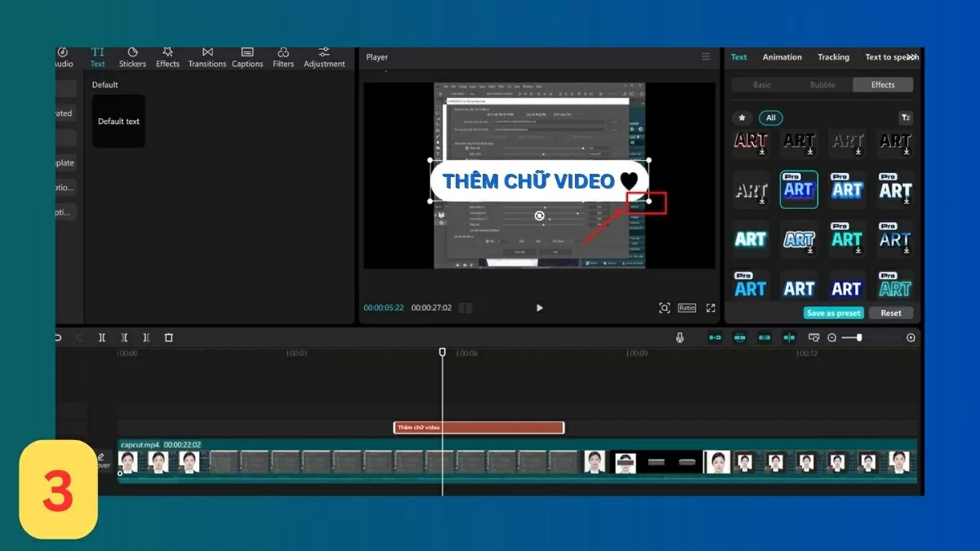Open the Player panel hamburger menu

[x=706, y=57]
